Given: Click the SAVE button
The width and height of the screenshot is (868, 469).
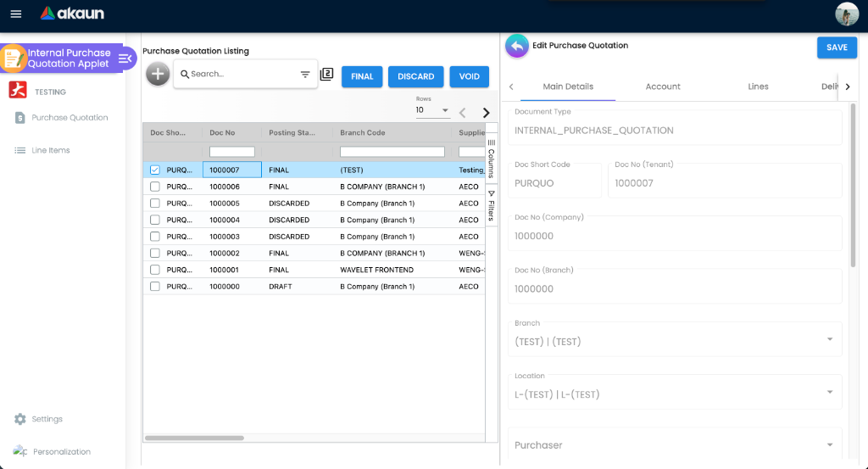Looking at the screenshot, I should click(837, 47).
